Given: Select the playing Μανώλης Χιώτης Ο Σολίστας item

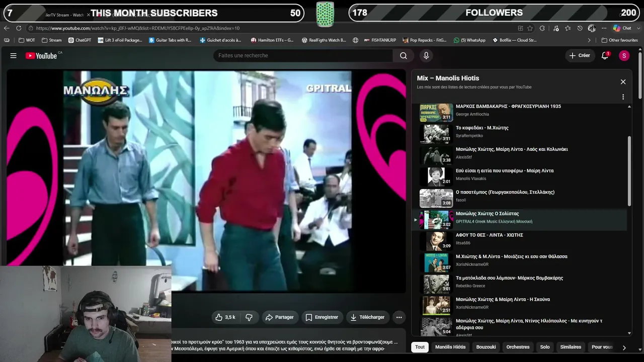Looking at the screenshot, I should coord(519,220).
